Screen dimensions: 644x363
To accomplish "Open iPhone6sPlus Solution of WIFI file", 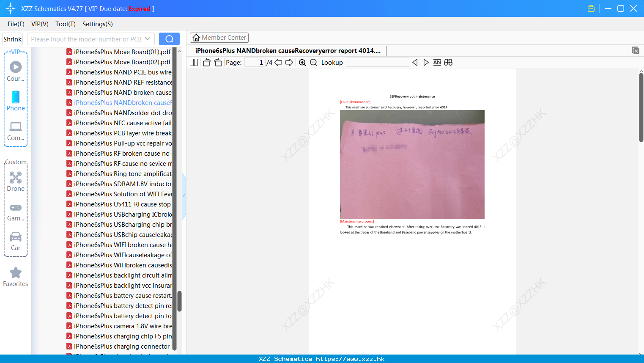I will [119, 194].
